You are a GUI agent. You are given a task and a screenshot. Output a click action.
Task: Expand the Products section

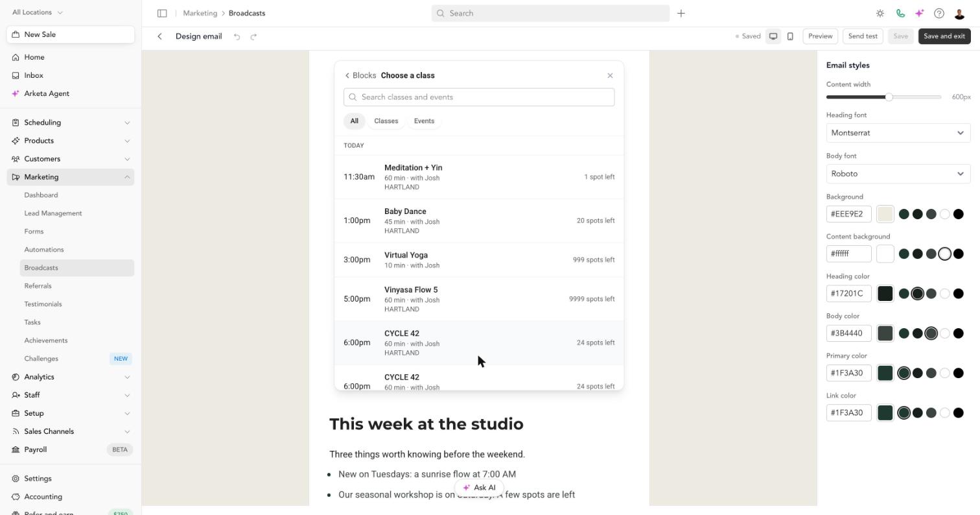[x=71, y=141]
